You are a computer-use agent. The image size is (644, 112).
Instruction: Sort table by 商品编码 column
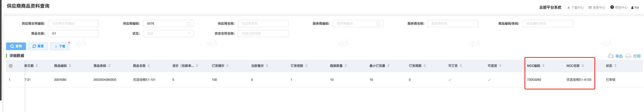coord(70,66)
